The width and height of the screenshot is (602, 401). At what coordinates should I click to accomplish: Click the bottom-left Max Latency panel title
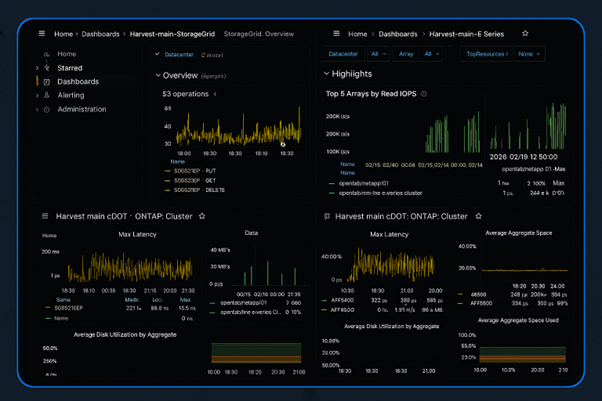tap(137, 234)
